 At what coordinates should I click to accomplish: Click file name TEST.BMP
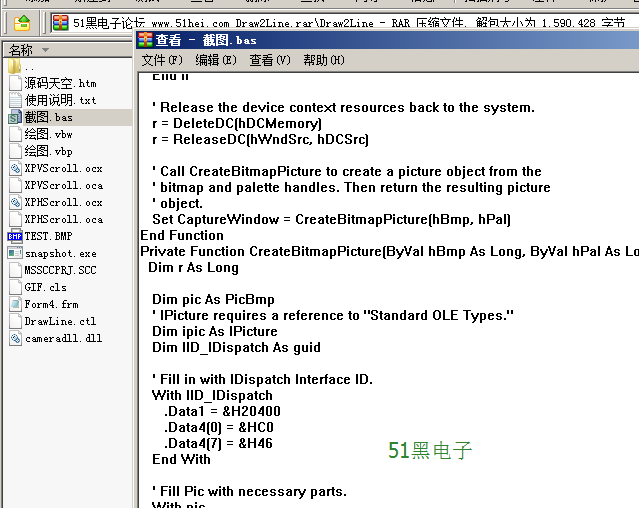click(x=48, y=236)
